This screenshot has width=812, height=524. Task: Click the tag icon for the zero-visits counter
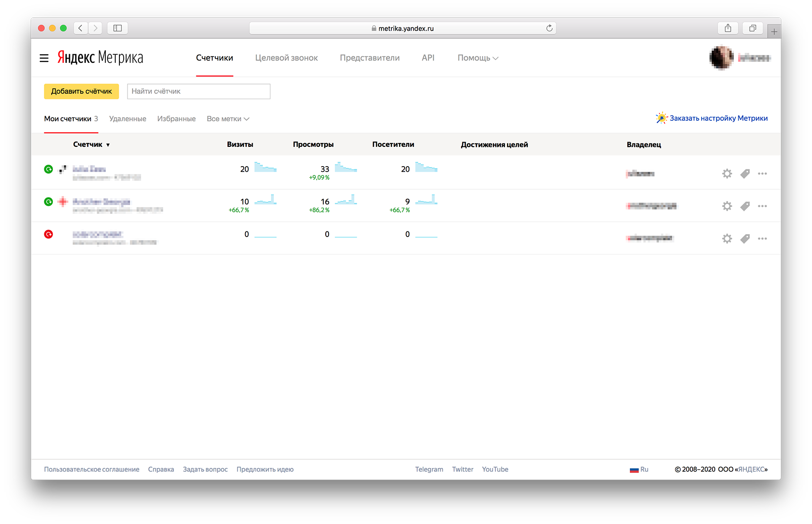[745, 239]
